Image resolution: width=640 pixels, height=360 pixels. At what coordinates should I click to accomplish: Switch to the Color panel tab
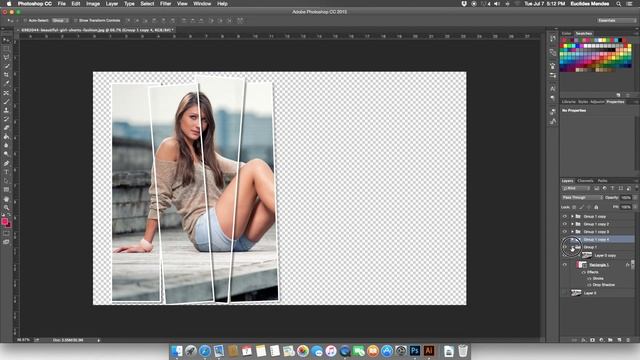(567, 33)
